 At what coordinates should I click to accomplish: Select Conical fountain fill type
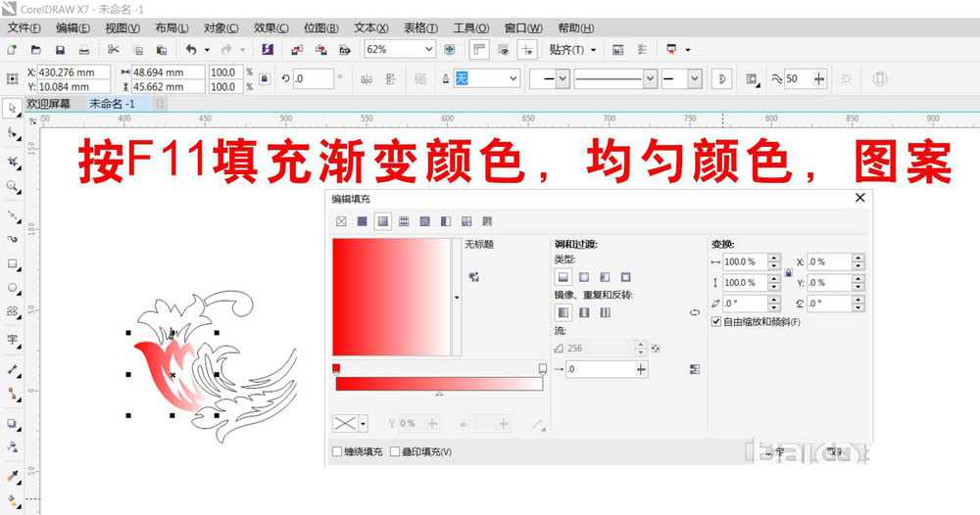pos(605,276)
